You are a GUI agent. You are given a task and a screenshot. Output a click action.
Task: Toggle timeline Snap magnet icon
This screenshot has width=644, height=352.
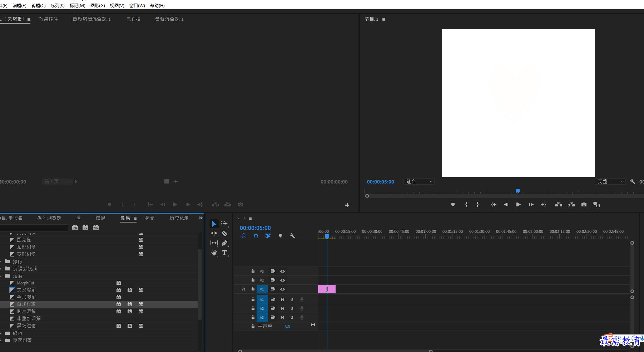[x=256, y=236]
